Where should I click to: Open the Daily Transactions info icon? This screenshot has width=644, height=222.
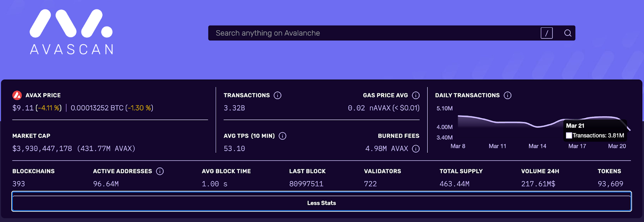coord(508,95)
